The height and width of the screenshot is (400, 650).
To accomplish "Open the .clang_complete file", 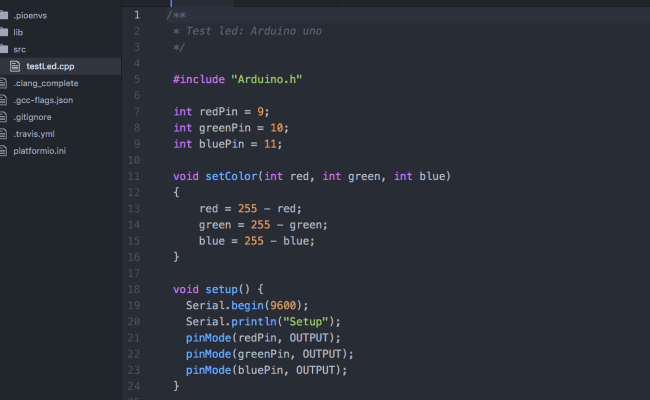I will point(46,83).
